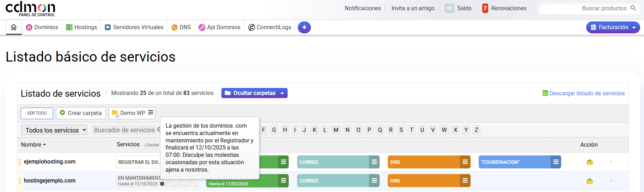Click the blue plus icon in navigation bar
This screenshot has width=644, height=192.
point(304,27)
